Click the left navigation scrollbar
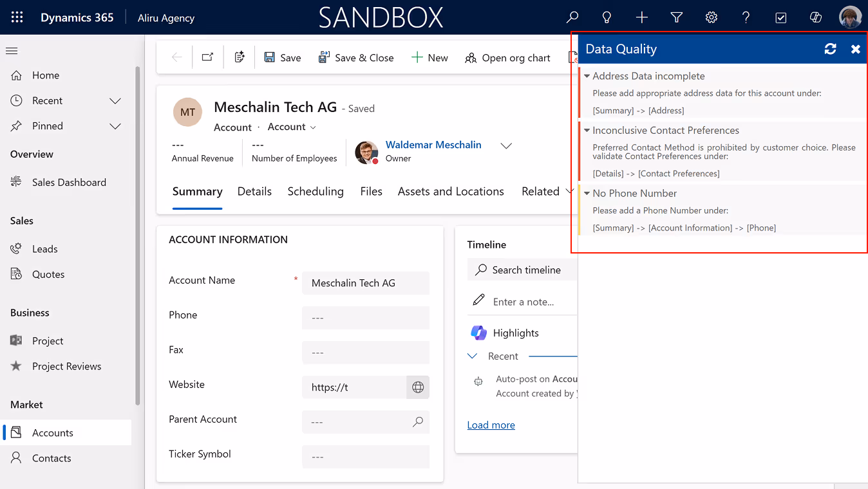868x489 pixels. (x=137, y=235)
